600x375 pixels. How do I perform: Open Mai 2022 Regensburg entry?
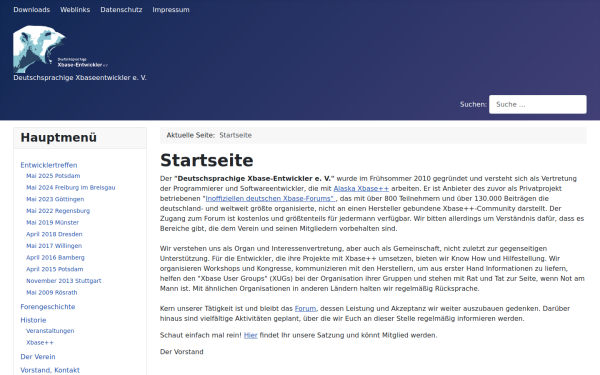click(58, 211)
